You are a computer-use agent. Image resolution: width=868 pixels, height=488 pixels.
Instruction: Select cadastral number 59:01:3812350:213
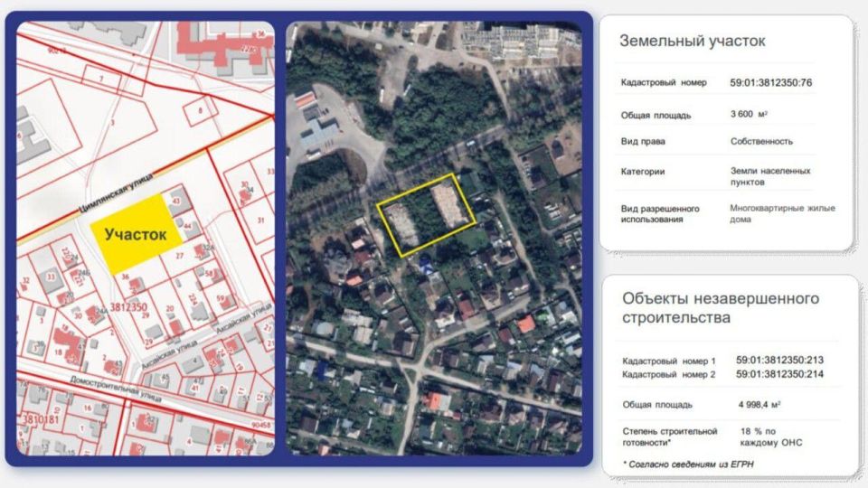click(x=779, y=360)
